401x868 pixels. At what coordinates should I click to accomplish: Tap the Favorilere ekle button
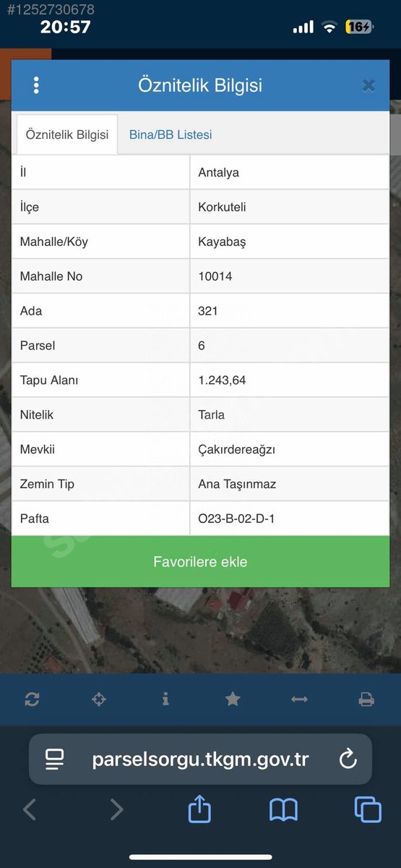[x=200, y=561]
